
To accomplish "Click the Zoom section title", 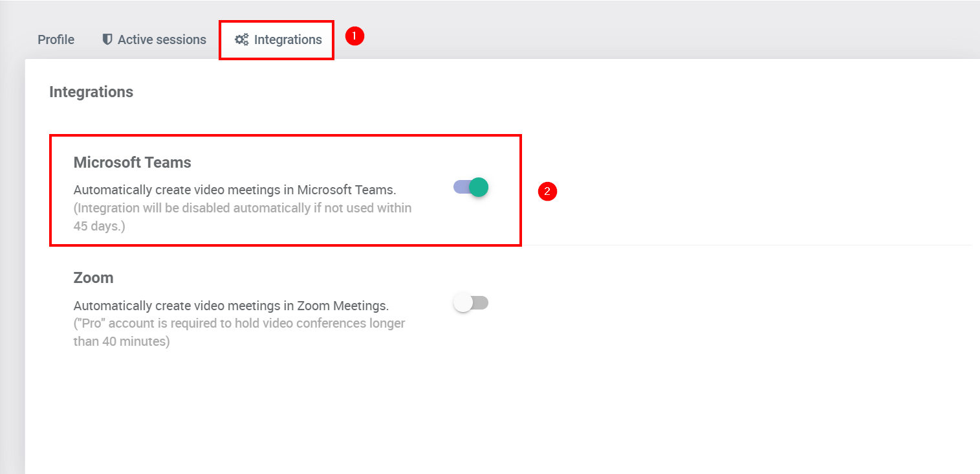I will point(93,278).
